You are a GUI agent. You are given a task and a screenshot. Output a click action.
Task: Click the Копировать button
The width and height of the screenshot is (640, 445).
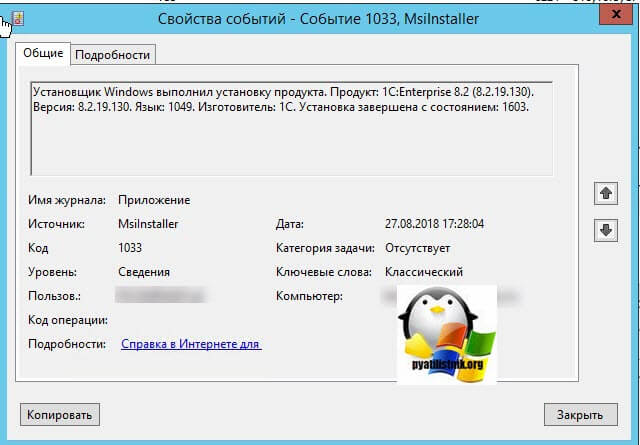pyautogui.click(x=60, y=415)
